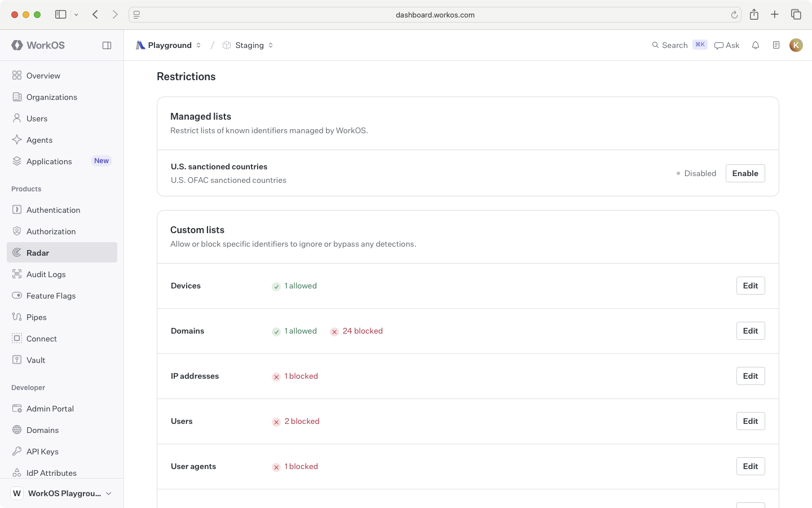Expand the WorkOS Playground workspace switcher
Screen dimensions: 812x508
62,493
